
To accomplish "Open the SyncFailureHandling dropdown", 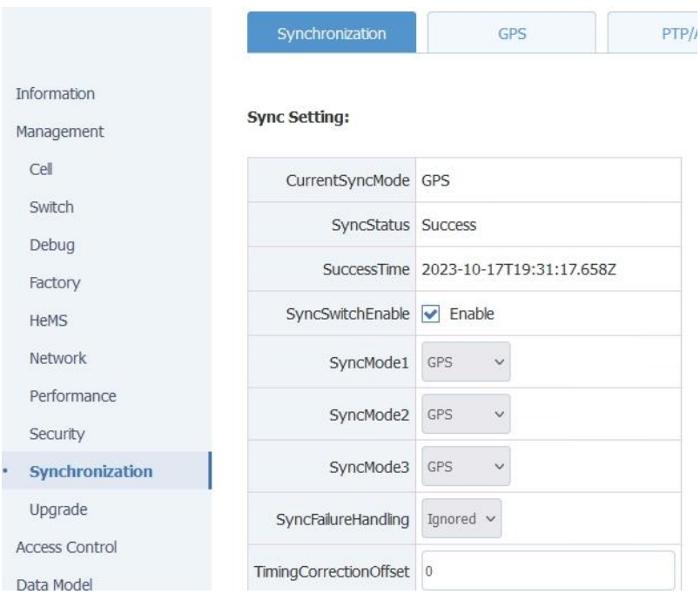I will click(x=462, y=519).
